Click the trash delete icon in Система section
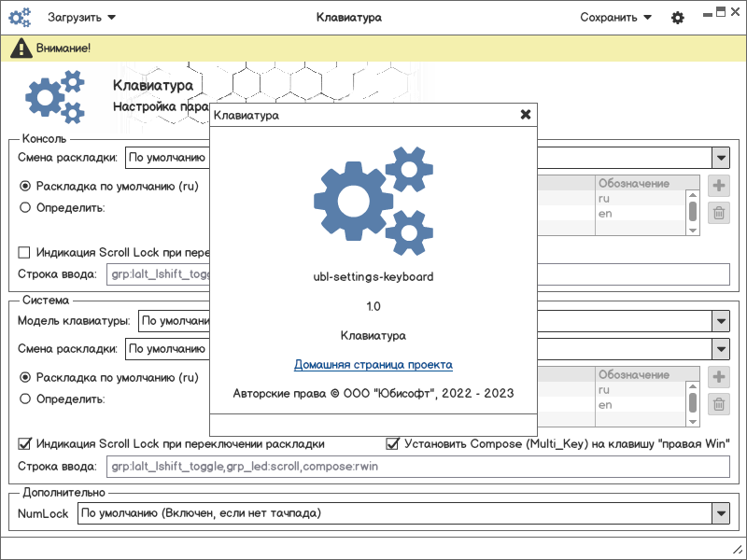The height and width of the screenshot is (560, 747). (x=718, y=404)
